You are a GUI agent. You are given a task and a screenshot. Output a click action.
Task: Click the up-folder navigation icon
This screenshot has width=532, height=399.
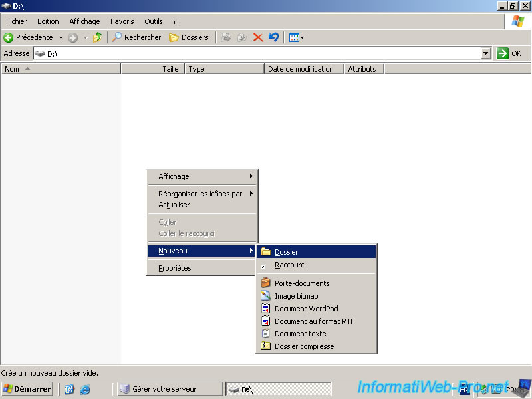pyautogui.click(x=97, y=37)
